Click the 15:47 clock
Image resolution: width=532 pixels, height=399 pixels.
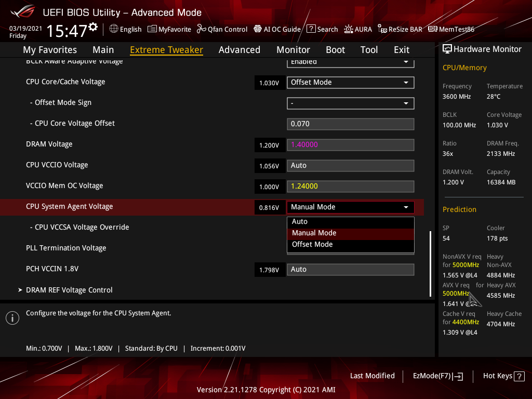66,31
